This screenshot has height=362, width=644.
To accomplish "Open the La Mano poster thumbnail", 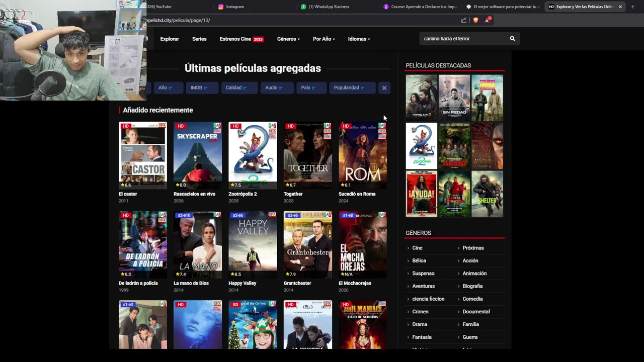I will [198, 244].
